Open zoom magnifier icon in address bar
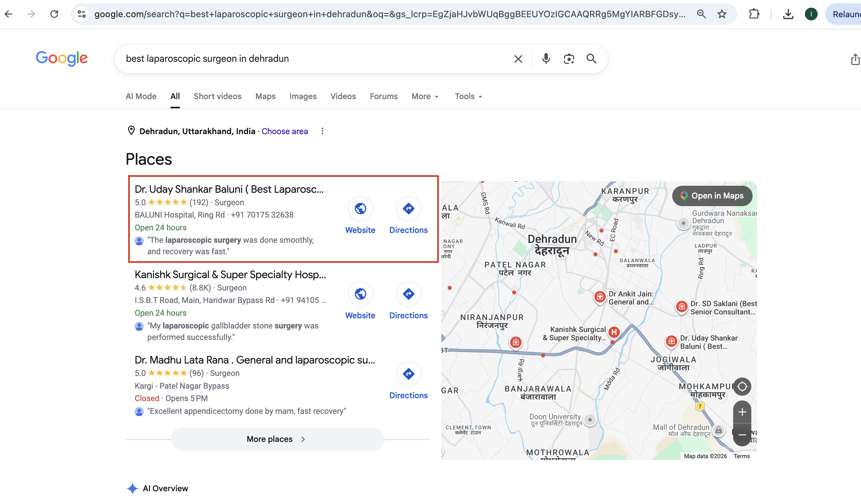This screenshot has width=861, height=504. [x=701, y=14]
